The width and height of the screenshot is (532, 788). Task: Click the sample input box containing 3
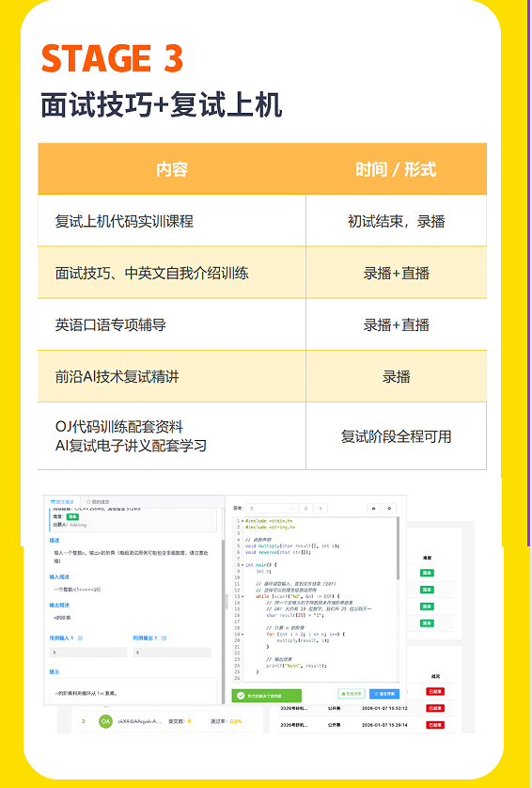tap(88, 653)
